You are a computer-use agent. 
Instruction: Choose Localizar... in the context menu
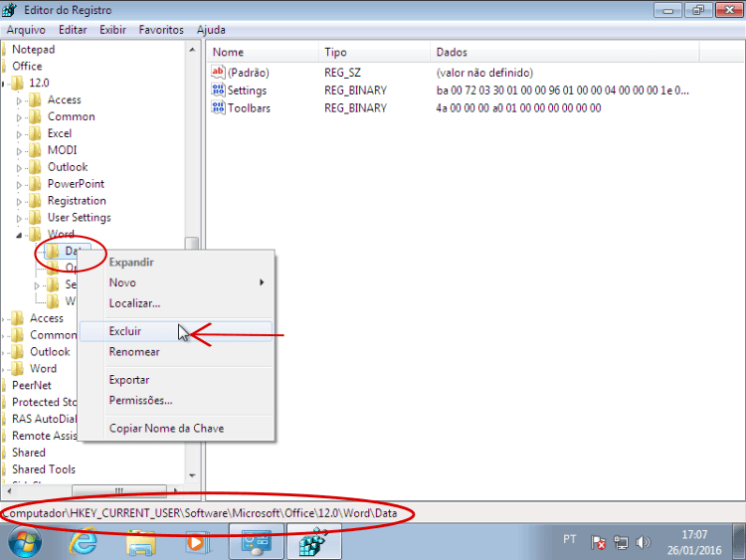[x=175, y=303]
